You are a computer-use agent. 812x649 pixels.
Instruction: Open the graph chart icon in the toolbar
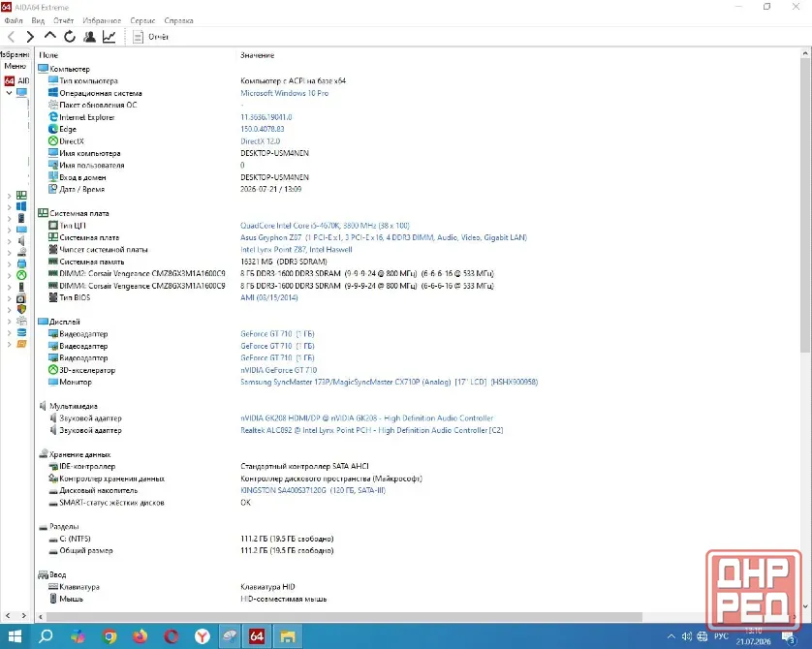(109, 36)
